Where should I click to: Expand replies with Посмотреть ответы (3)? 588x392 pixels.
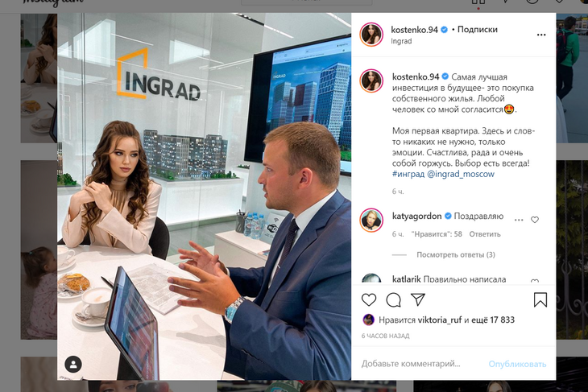(456, 255)
